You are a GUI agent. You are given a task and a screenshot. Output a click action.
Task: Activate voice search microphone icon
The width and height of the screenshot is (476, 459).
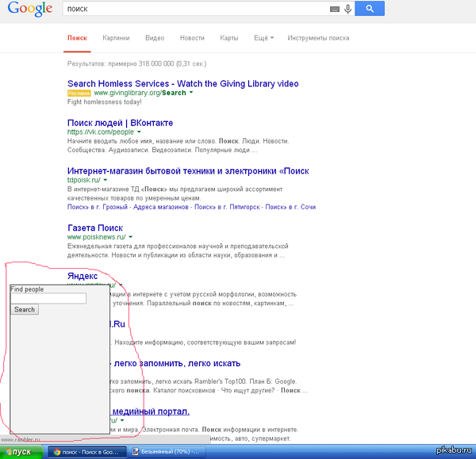(348, 9)
